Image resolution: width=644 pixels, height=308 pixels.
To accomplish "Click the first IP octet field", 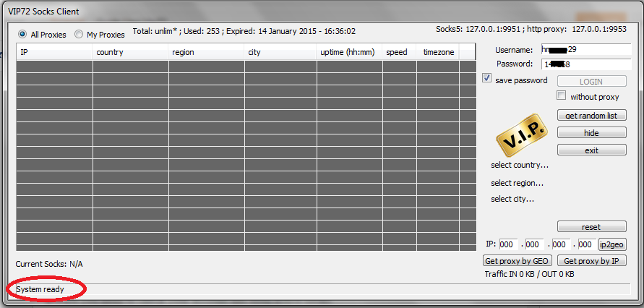I will click(x=508, y=245).
